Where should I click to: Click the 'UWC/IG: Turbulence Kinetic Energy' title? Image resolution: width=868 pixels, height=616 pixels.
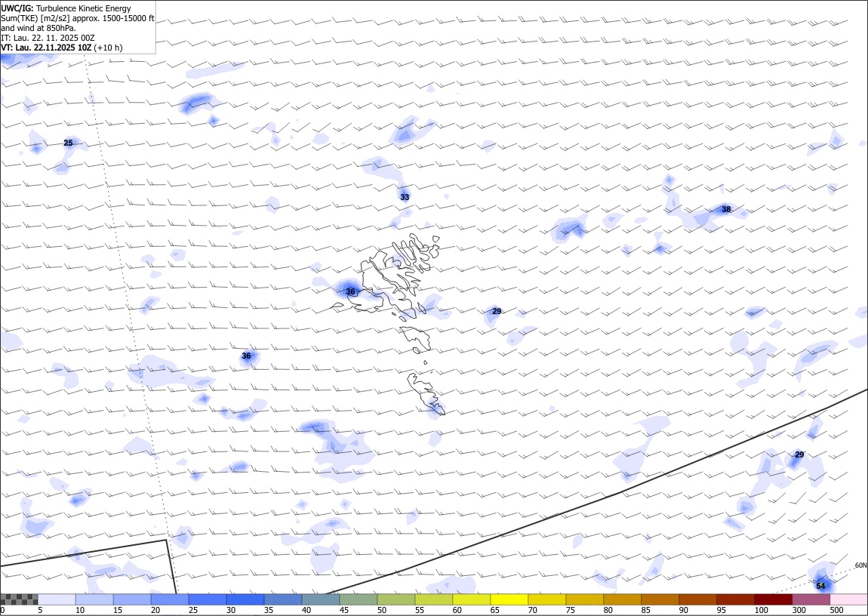(x=66, y=8)
